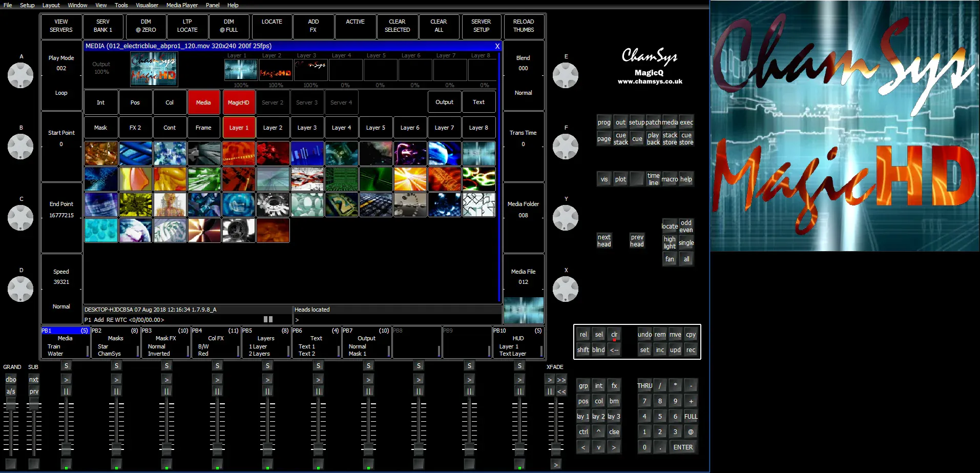
Task: Click the SERVER SETUP soft button
Action: pos(481,26)
